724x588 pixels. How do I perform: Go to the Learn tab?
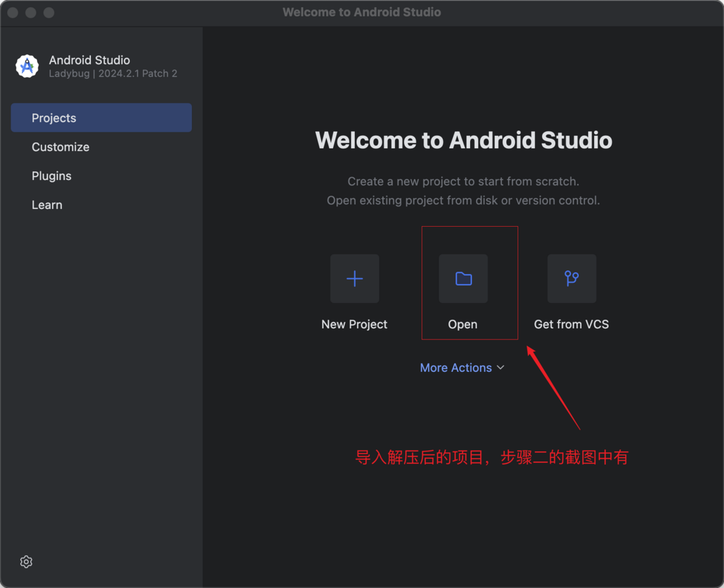click(x=101, y=205)
